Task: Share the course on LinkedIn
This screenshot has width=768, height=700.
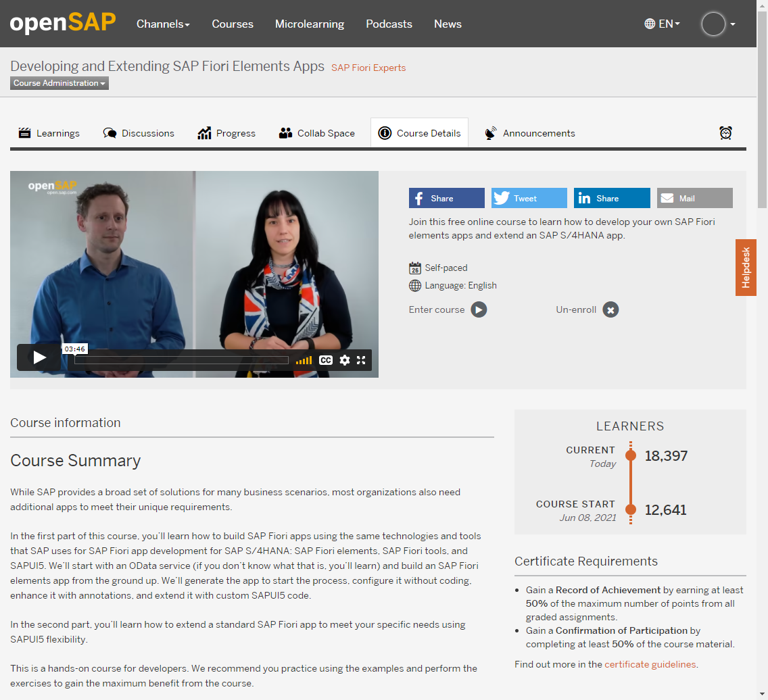Action: pyautogui.click(x=612, y=198)
